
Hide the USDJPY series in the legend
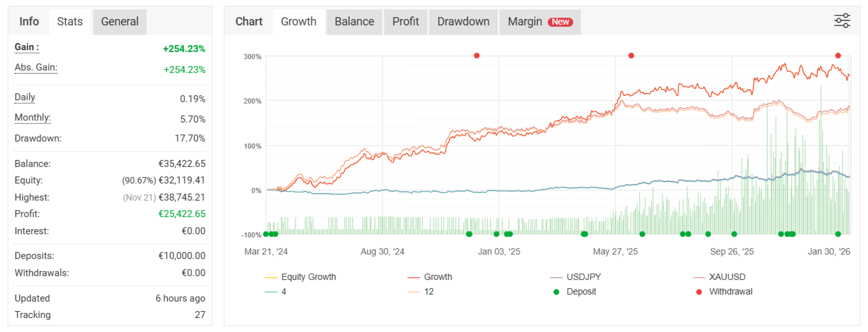coord(584,277)
